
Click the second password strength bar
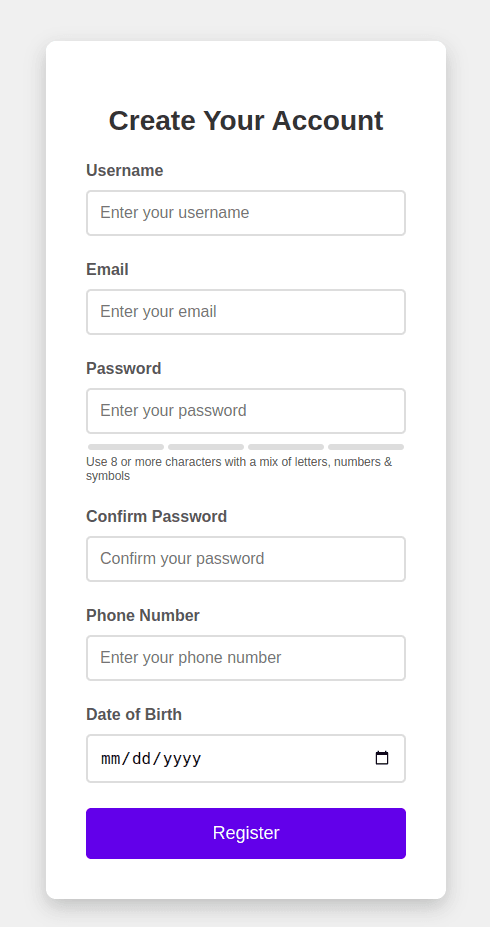(206, 447)
